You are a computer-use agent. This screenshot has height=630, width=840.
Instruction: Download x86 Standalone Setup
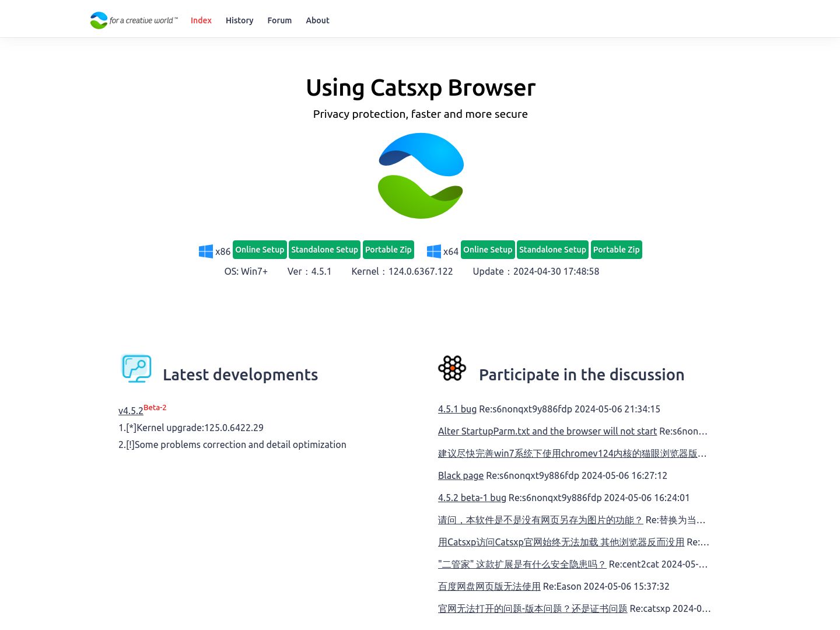coord(324,250)
